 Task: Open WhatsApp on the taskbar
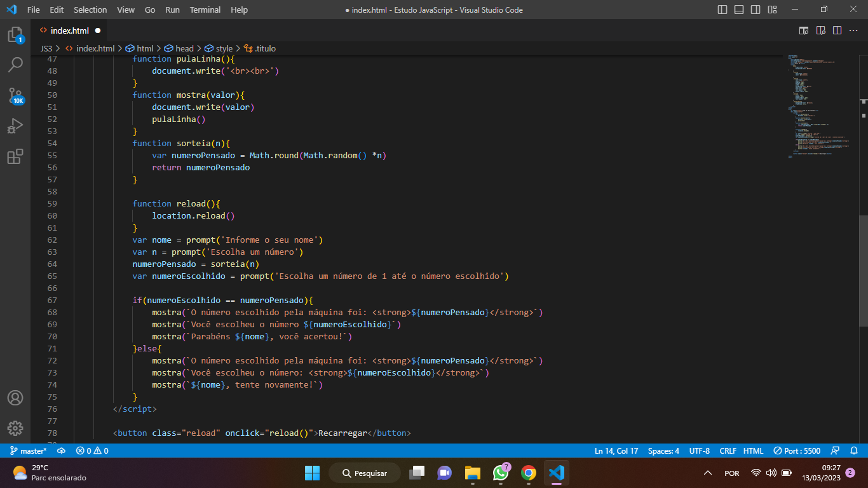501,473
